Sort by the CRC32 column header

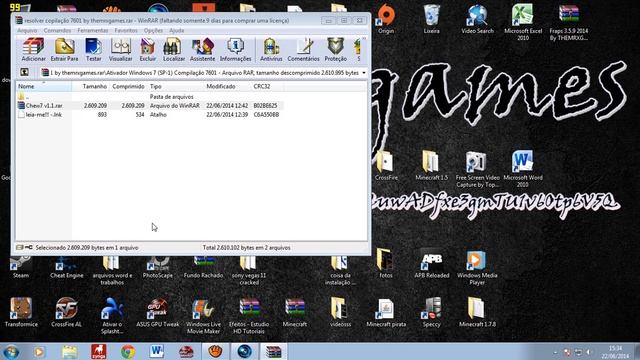pyautogui.click(x=267, y=87)
